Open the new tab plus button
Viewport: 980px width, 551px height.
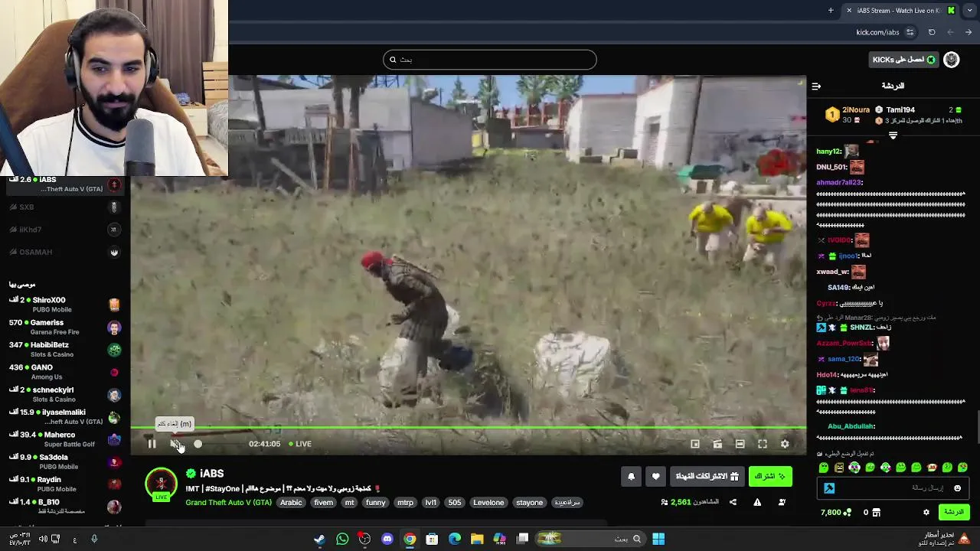point(831,11)
